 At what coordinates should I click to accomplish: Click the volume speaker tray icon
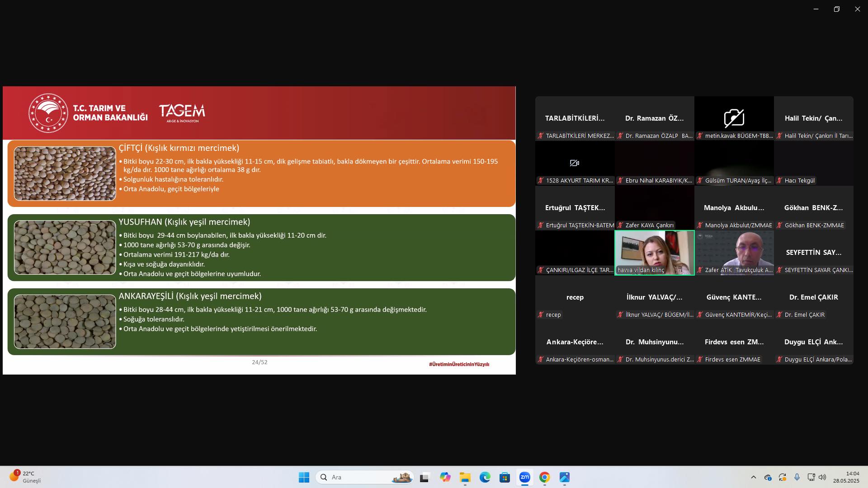click(x=822, y=477)
